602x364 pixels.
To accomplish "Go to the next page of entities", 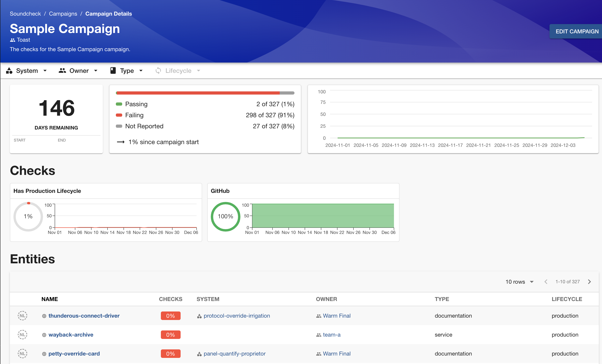I will coord(589,282).
